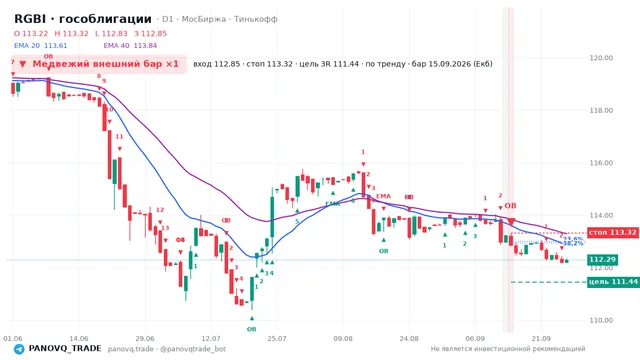Image resolution: width=640 pixels, height=360 pixels.
Task: Click the investment disclaimer text
Action: tap(508, 349)
